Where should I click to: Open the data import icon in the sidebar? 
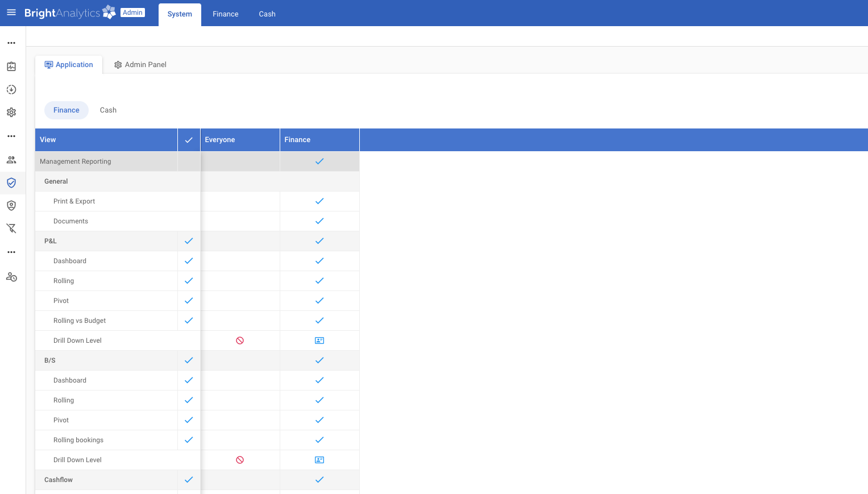(x=11, y=89)
